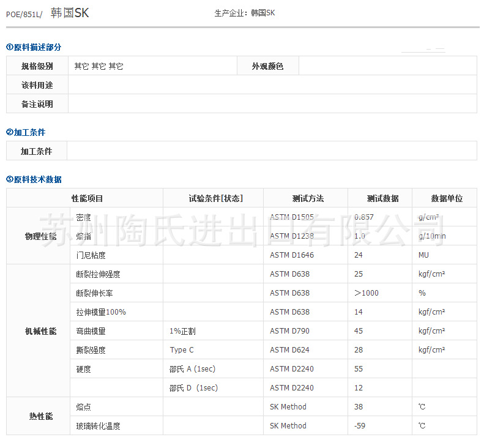Viewport: 484px width, 448px height.
Task: Click the ℃ unit in the 熔点 row
Action: (x=422, y=406)
